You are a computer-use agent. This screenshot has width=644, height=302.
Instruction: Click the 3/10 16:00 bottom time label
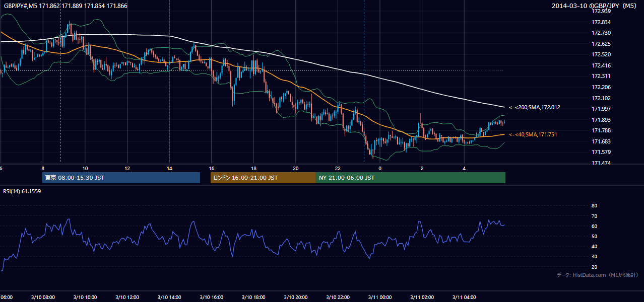211,297
